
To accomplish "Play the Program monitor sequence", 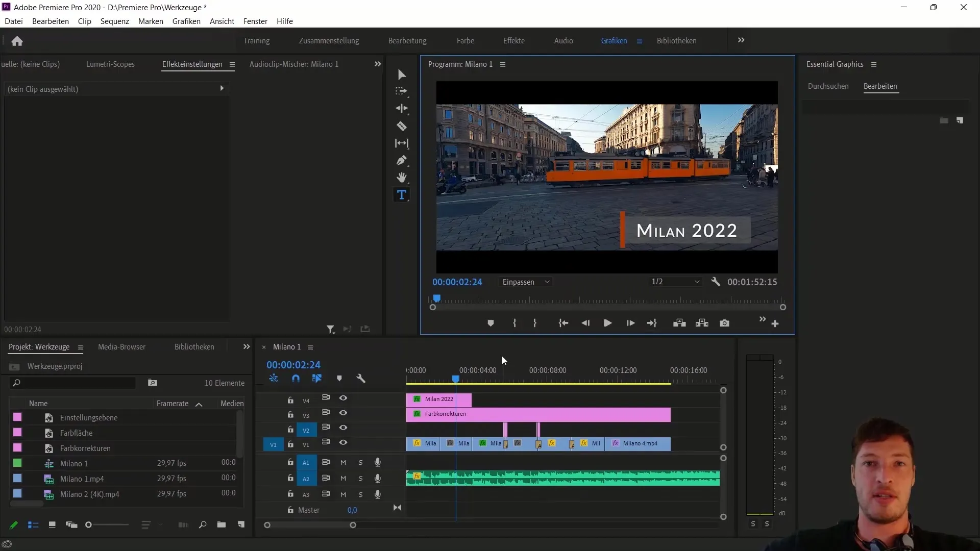I will 607,323.
